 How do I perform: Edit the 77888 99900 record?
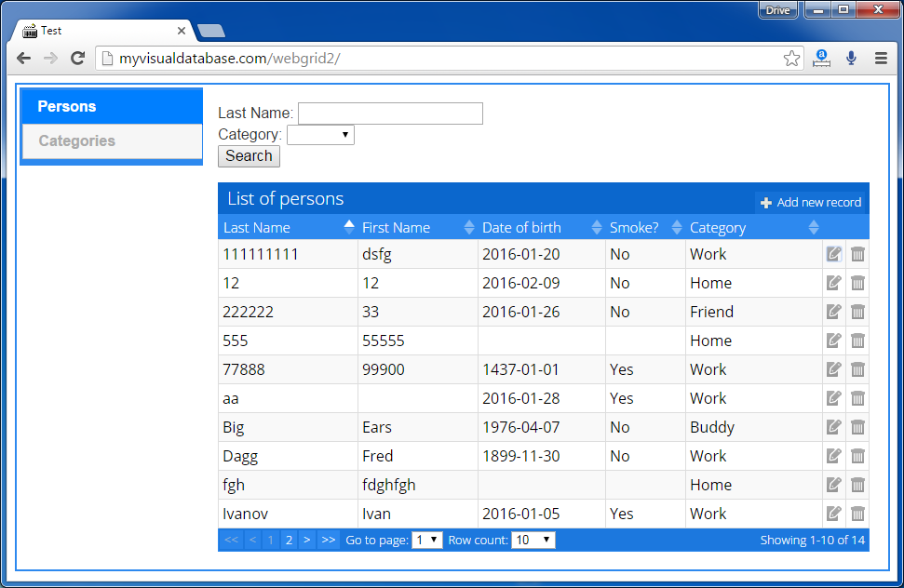[833, 369]
